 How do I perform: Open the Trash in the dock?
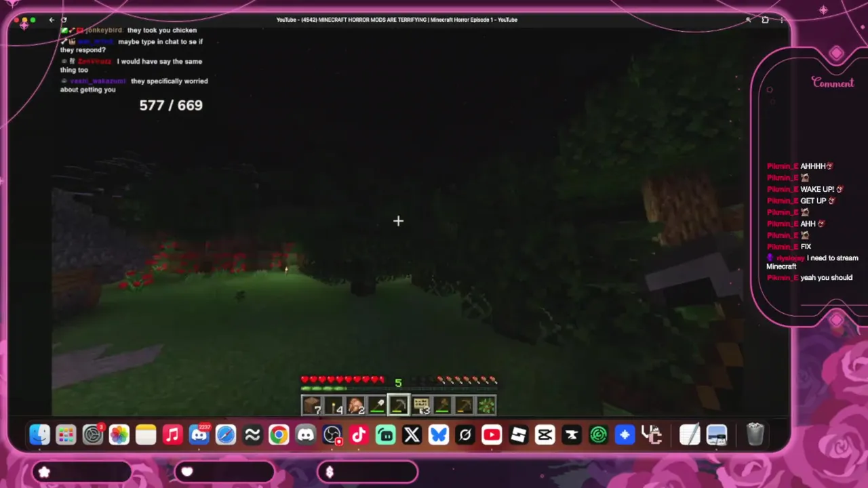(755, 434)
